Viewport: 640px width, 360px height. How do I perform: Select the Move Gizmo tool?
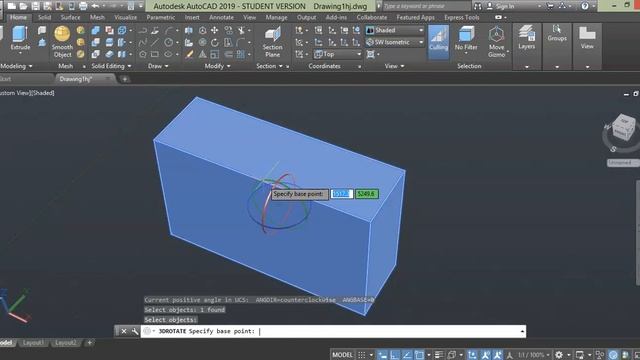point(496,42)
